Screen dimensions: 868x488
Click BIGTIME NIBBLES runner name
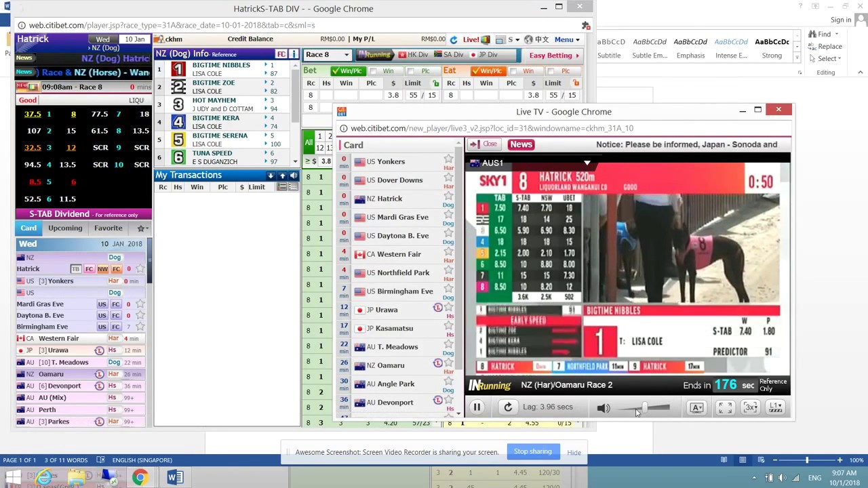tap(221, 65)
